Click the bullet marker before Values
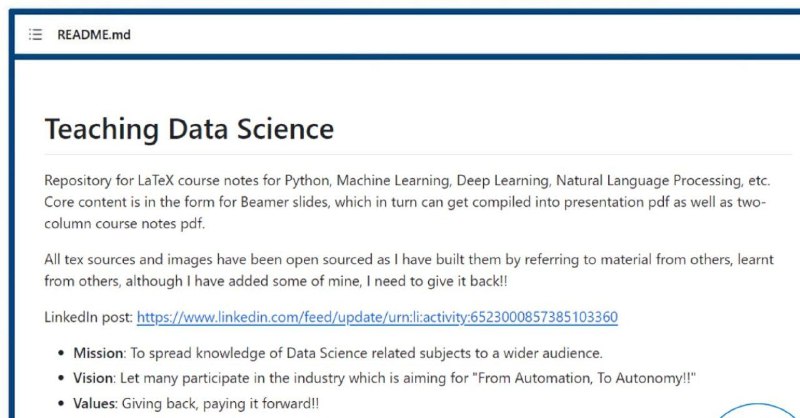800x418 pixels. tap(61, 403)
